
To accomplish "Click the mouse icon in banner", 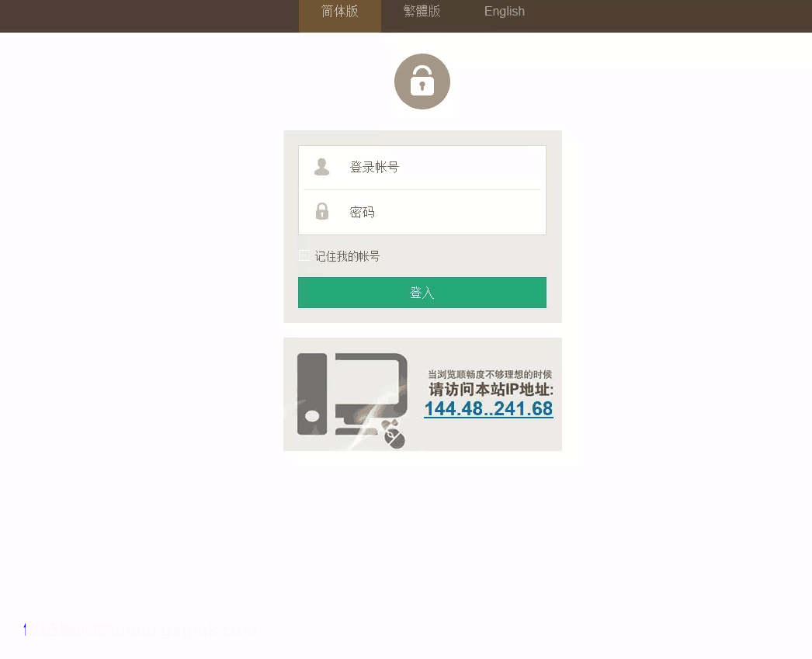I will (x=394, y=435).
